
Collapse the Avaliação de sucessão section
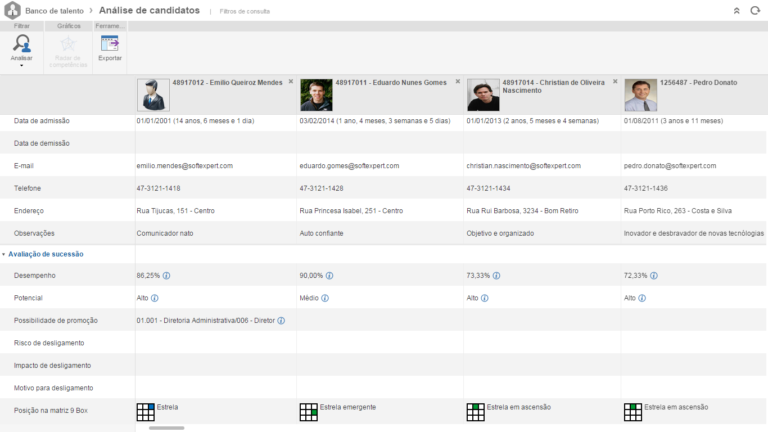point(4,255)
